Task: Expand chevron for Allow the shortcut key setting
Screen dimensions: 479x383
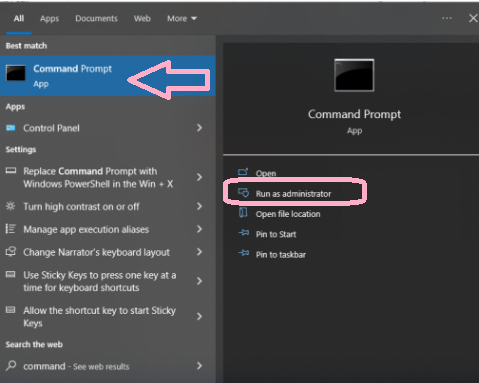Action: [x=199, y=316]
